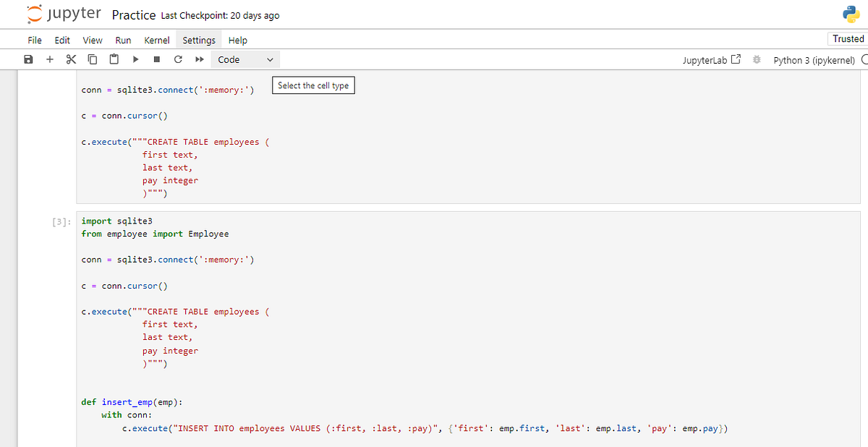Copy the selected cell
Image resolution: width=868 pixels, height=447 pixels.
[92, 60]
